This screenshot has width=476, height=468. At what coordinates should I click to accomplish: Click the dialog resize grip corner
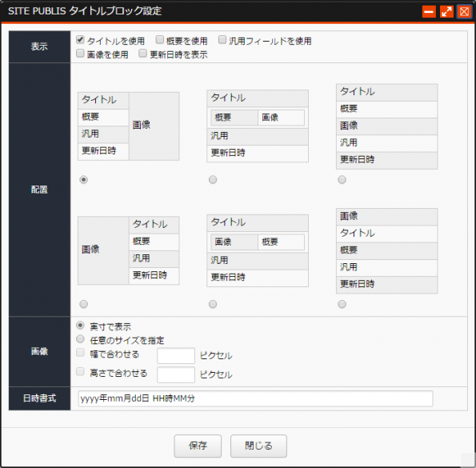(468, 460)
